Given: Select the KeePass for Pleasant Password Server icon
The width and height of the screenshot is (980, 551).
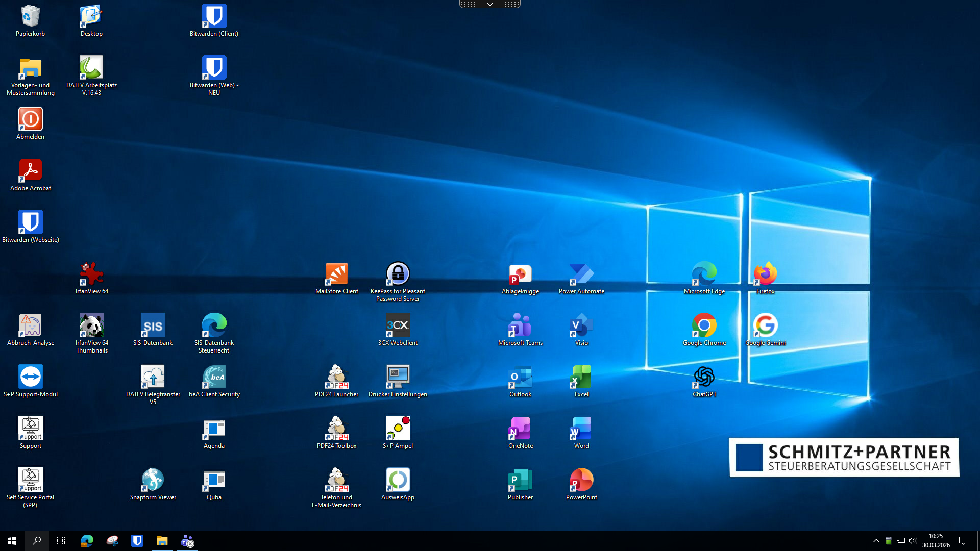Looking at the screenshot, I should [x=398, y=274].
